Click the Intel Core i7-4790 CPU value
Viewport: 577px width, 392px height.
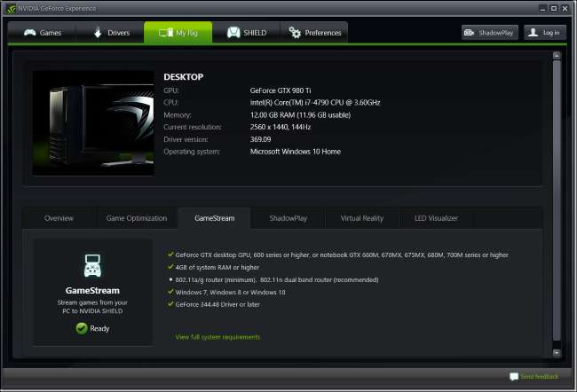point(315,103)
